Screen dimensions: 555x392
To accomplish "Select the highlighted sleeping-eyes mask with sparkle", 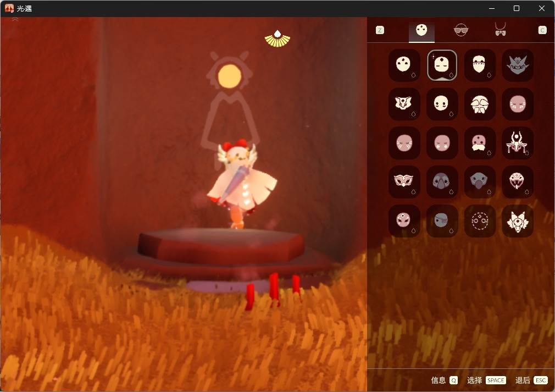I will click(x=442, y=65).
